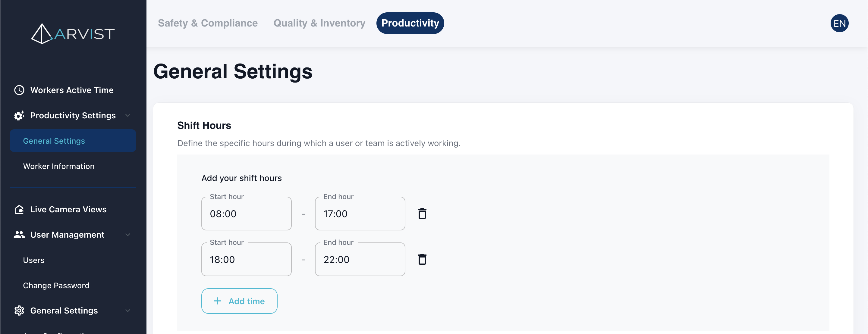
Task: Collapse the User Management section
Action: [x=128, y=235]
